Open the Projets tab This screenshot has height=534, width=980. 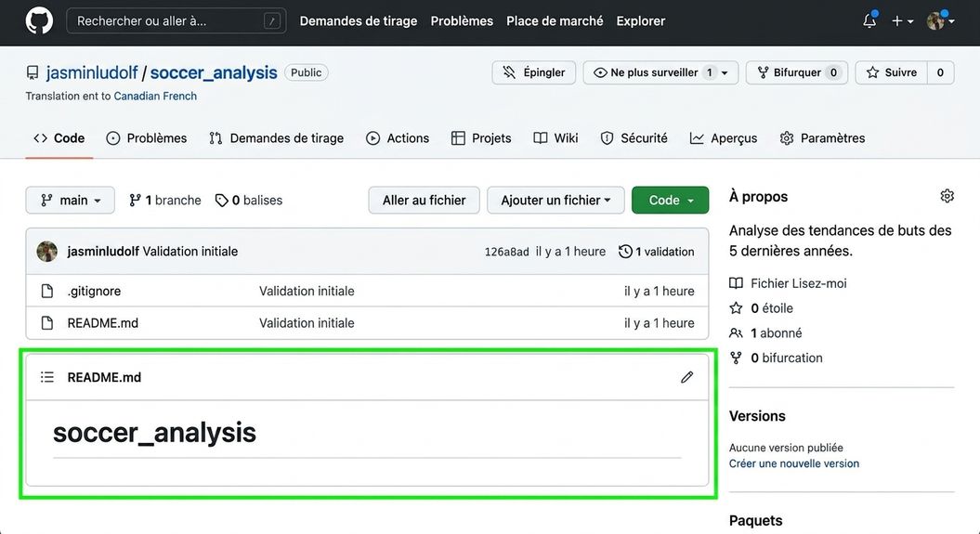(481, 138)
